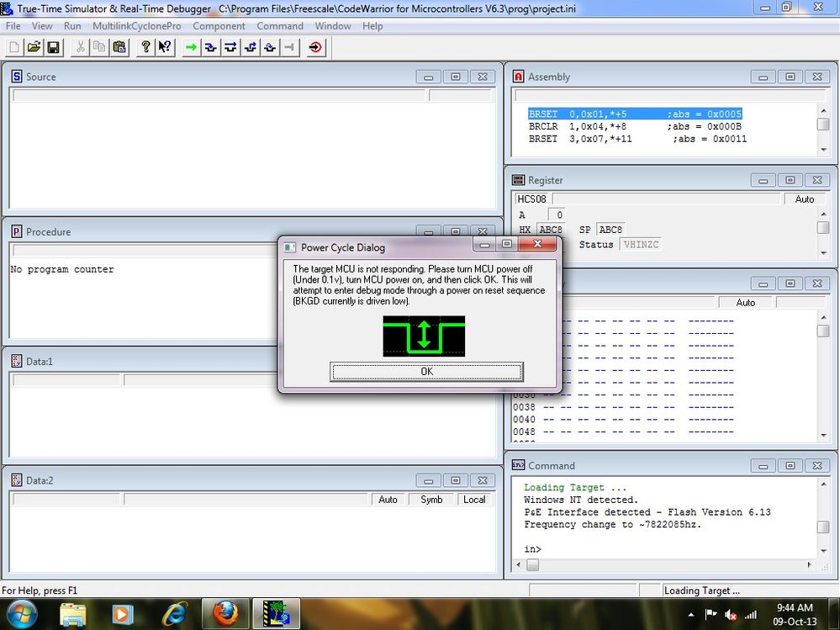Click scroll down arrow in Register window
This screenshot has width=840, height=630.
823,253
